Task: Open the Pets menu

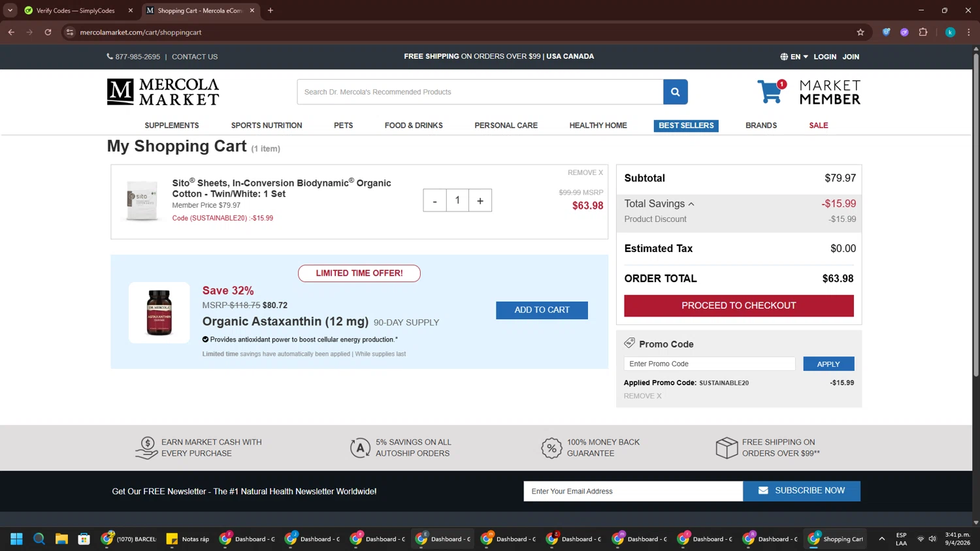Action: (343, 125)
